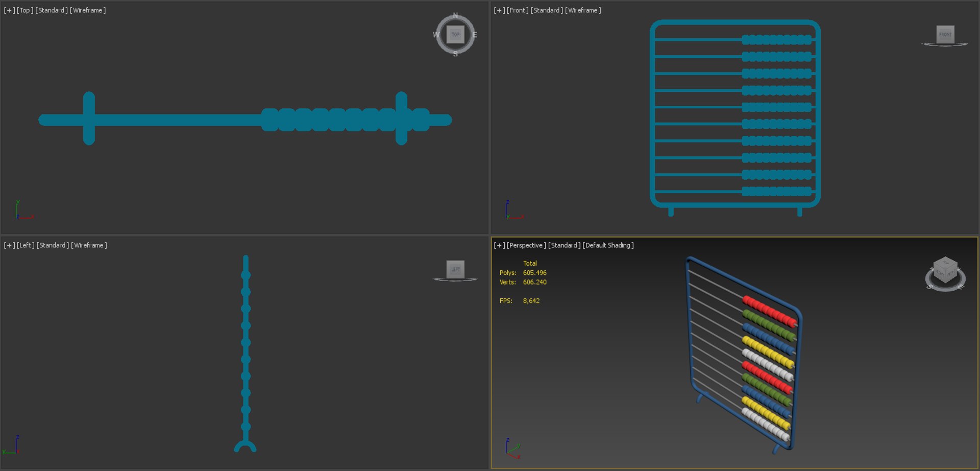This screenshot has height=471, width=980.
Task: Open the [Left] view label menu
Action: [x=26, y=245]
